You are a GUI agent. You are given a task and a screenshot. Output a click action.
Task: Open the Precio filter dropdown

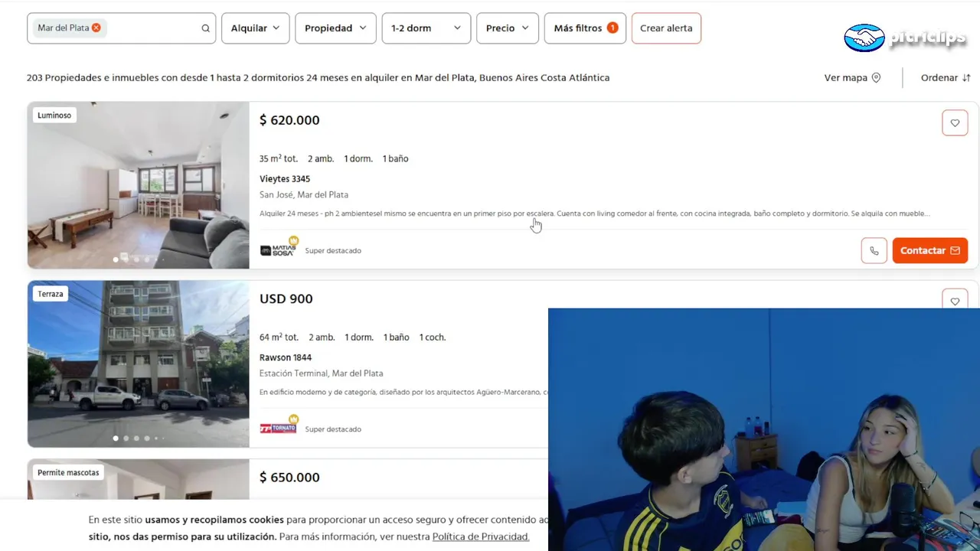coord(508,28)
